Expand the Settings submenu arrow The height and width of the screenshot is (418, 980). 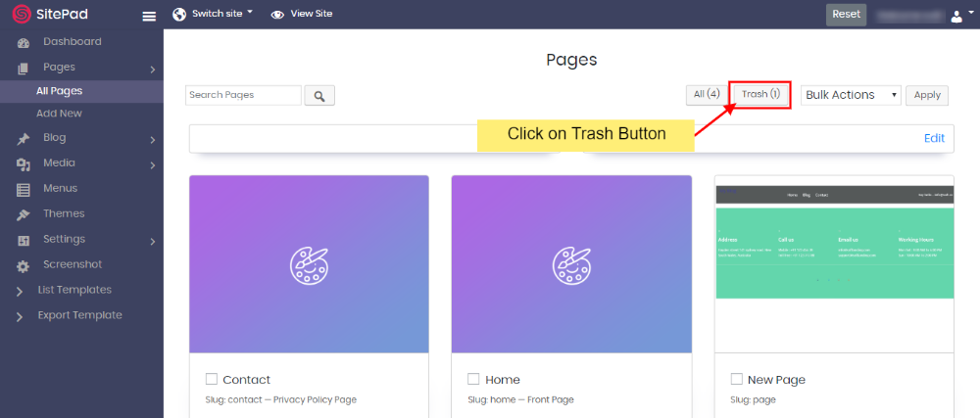click(x=153, y=241)
